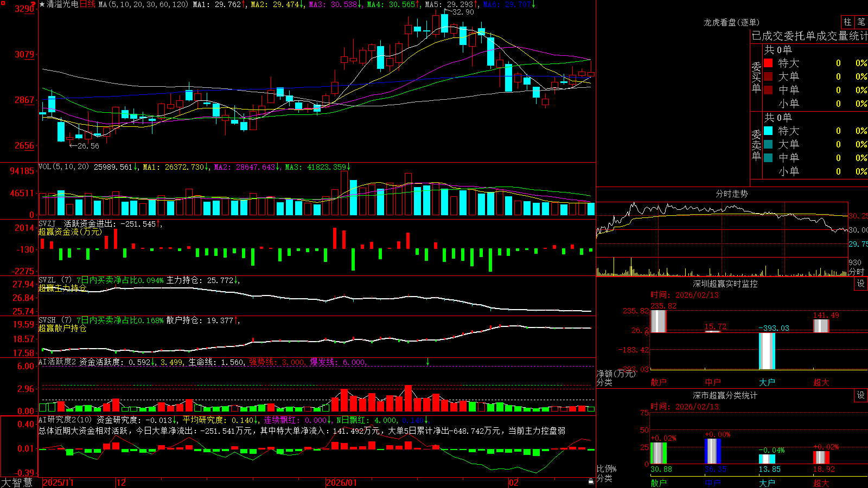Image resolution: width=868 pixels, height=488 pixels.
Task: Click the 已成交委托单成交量统计 header
Action: pos(809,36)
